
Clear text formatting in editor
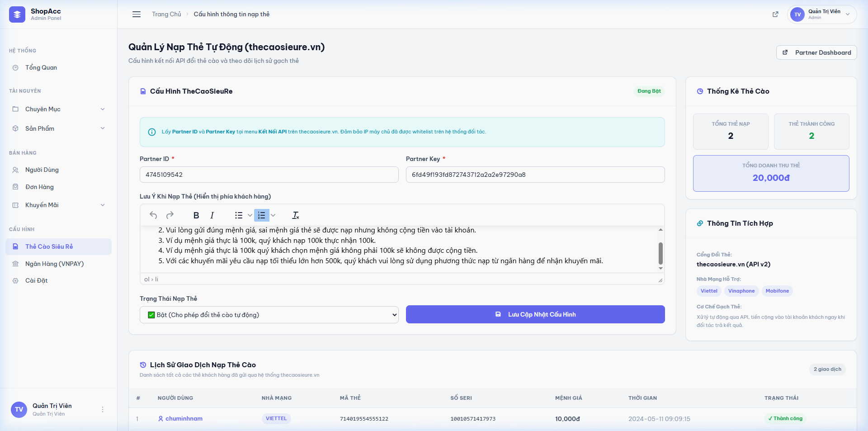coord(296,215)
